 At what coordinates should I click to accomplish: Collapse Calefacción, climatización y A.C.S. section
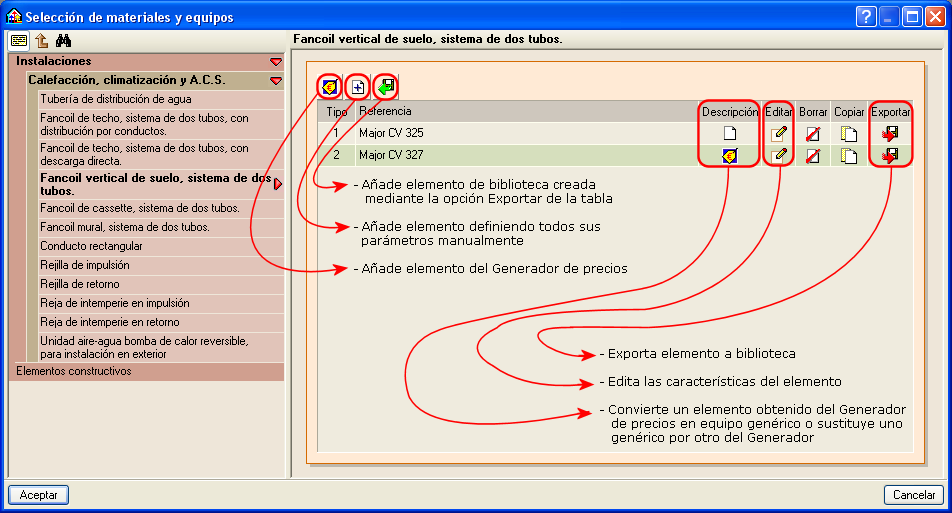point(276,81)
